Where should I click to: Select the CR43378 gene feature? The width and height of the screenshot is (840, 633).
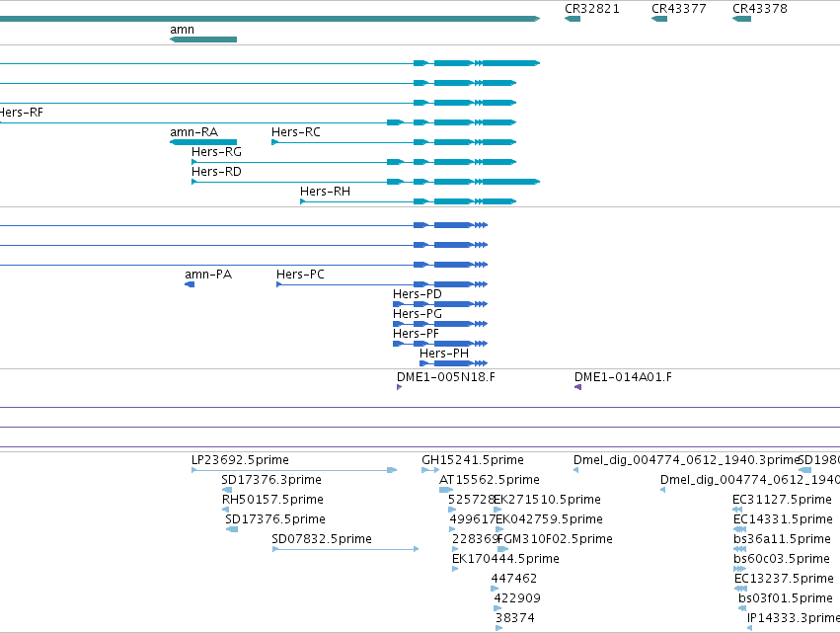click(x=741, y=19)
